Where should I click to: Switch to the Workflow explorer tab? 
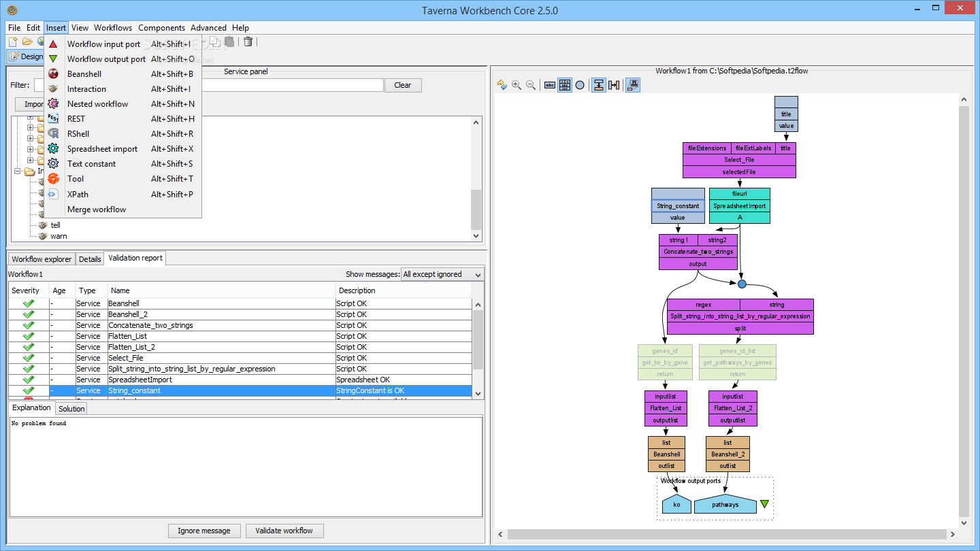click(x=42, y=258)
